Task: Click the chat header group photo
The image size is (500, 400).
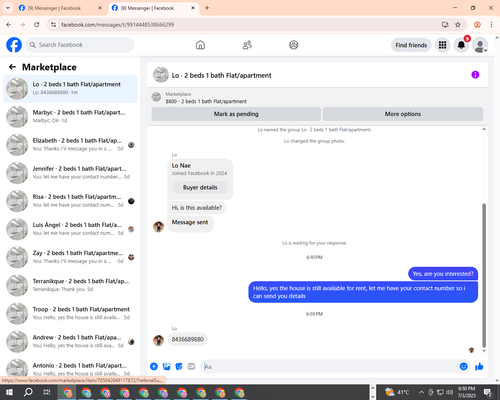Action: click(x=161, y=75)
